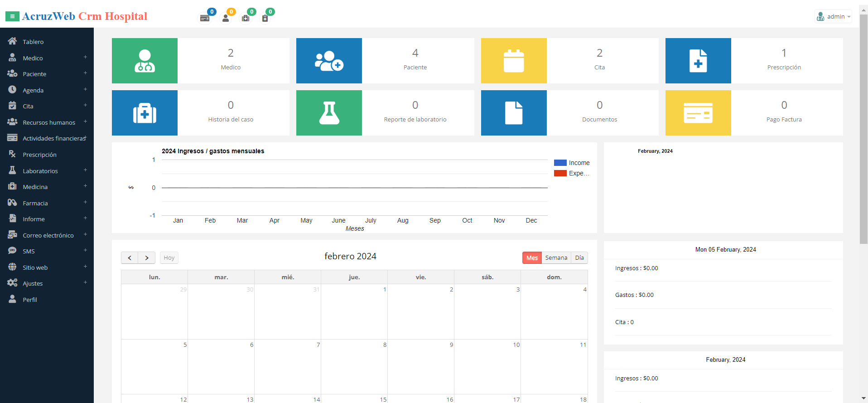
Task: Expand the Paciente sidebar submenu plus
Action: click(x=85, y=73)
